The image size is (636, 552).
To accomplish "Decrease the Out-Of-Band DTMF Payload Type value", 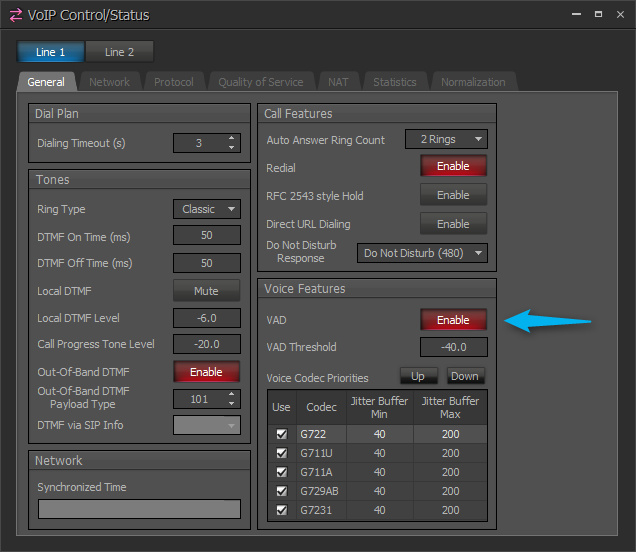I will point(232,403).
